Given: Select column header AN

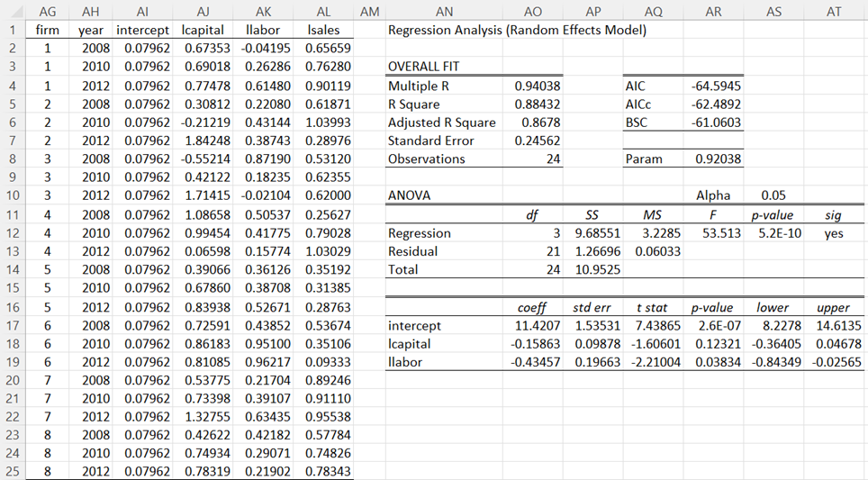Looking at the screenshot, I should [x=445, y=11].
